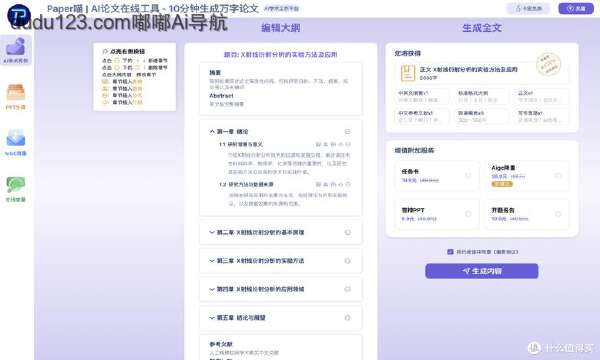Open the AI论文 writing tool in the sidebar
Screen dimensions: 600x360
pos(16,50)
